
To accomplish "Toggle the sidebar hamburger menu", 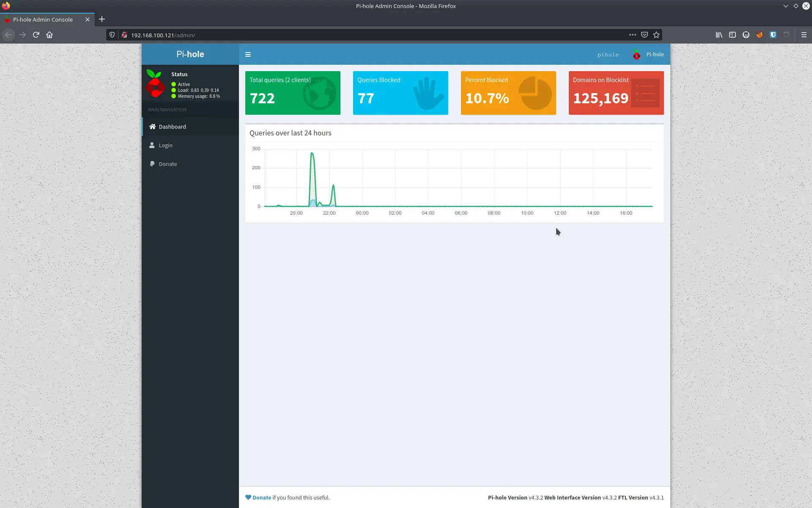I will click(248, 55).
